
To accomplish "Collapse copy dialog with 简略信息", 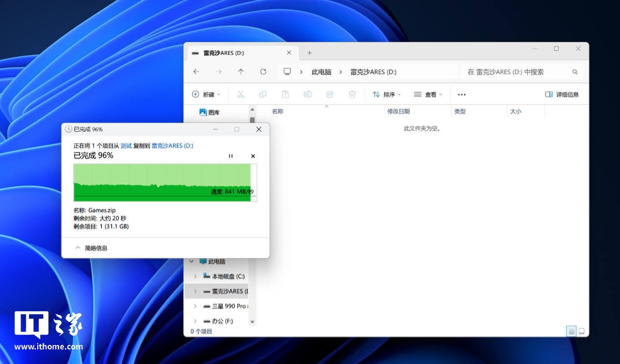I will 92,248.
